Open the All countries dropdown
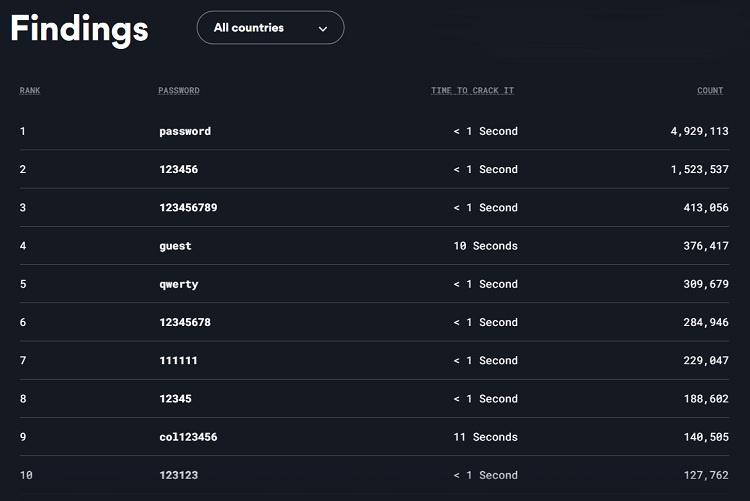Image resolution: width=750 pixels, height=501 pixels. tap(269, 28)
